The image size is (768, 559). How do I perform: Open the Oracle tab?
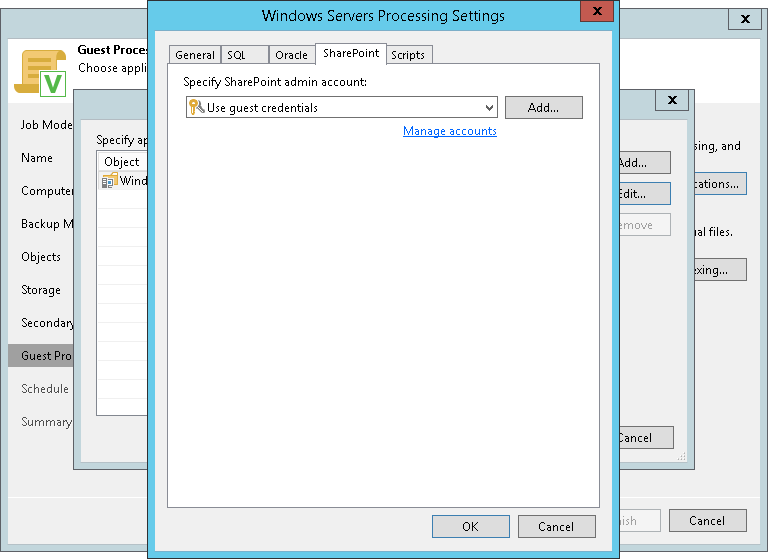coord(291,55)
